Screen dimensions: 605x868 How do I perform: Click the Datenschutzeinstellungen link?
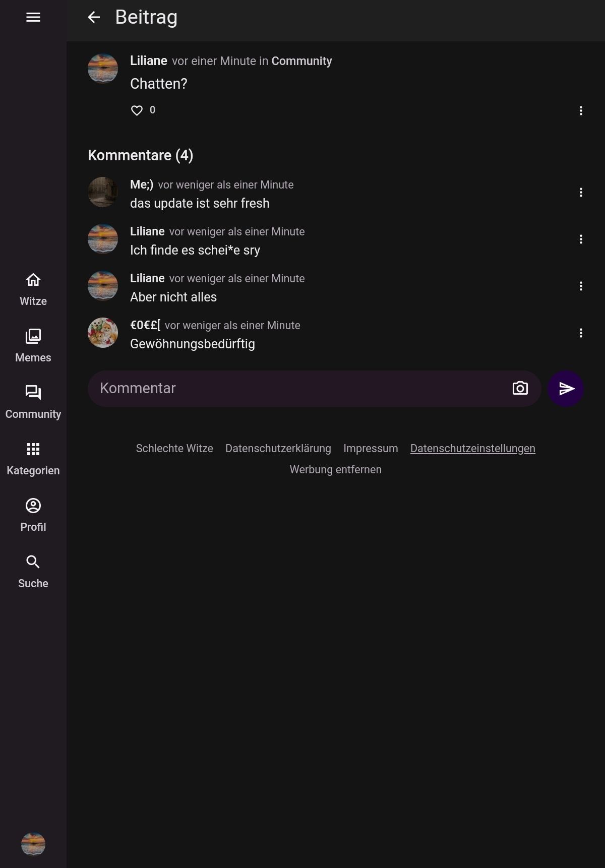[x=472, y=448]
